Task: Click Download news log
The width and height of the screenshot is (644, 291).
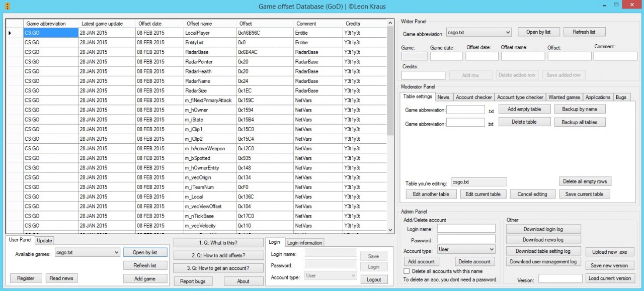Action: point(543,240)
